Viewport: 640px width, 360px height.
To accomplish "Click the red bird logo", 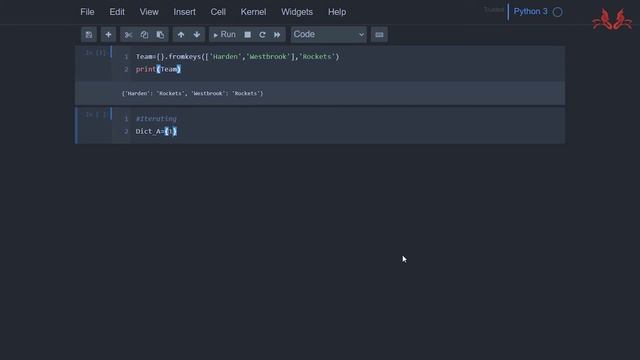I will click(612, 20).
